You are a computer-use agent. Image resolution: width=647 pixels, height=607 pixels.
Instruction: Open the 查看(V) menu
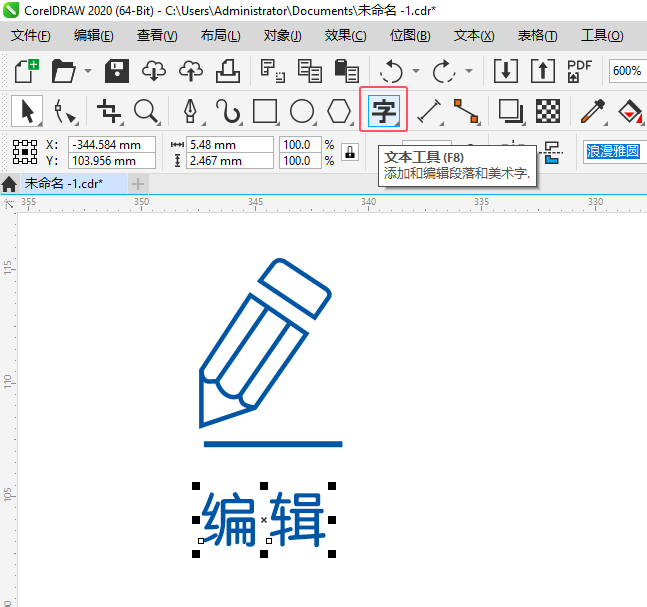point(157,35)
